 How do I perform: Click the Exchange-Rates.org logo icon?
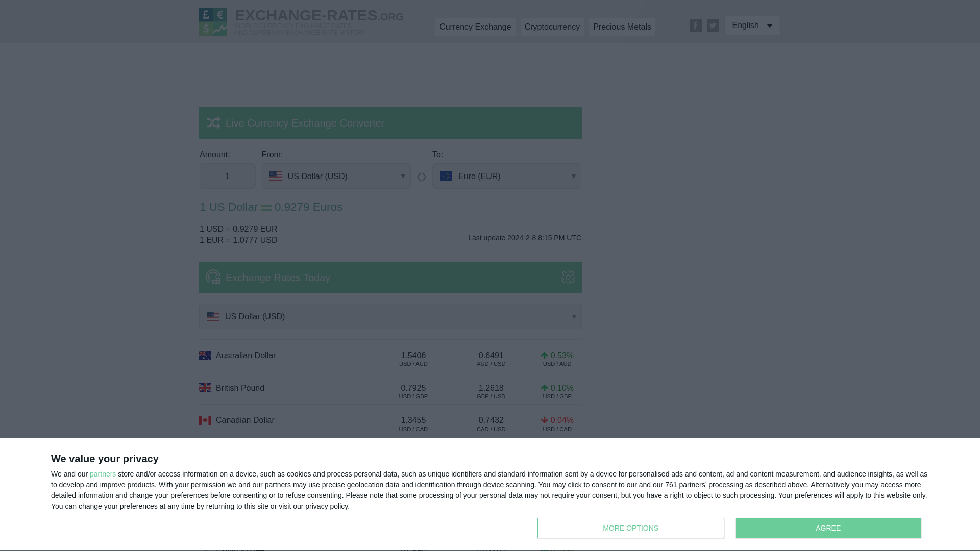(213, 21)
